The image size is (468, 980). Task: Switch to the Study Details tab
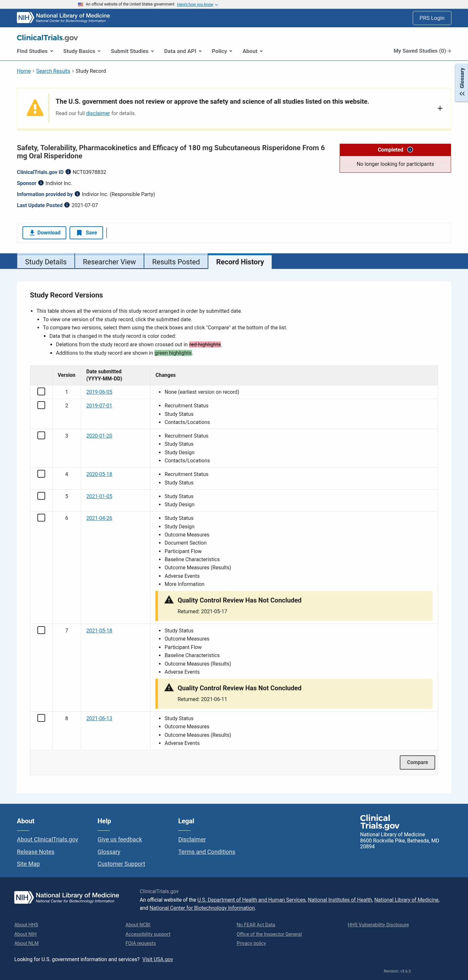(45, 262)
